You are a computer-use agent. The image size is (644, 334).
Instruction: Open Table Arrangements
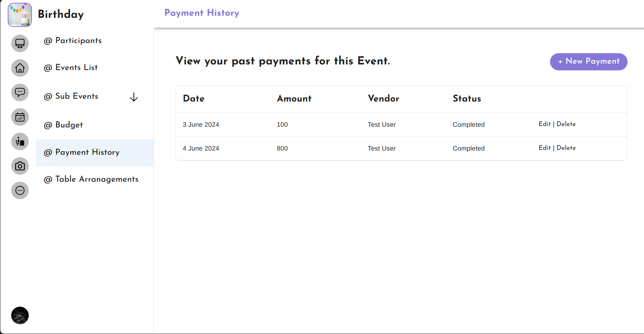91,179
